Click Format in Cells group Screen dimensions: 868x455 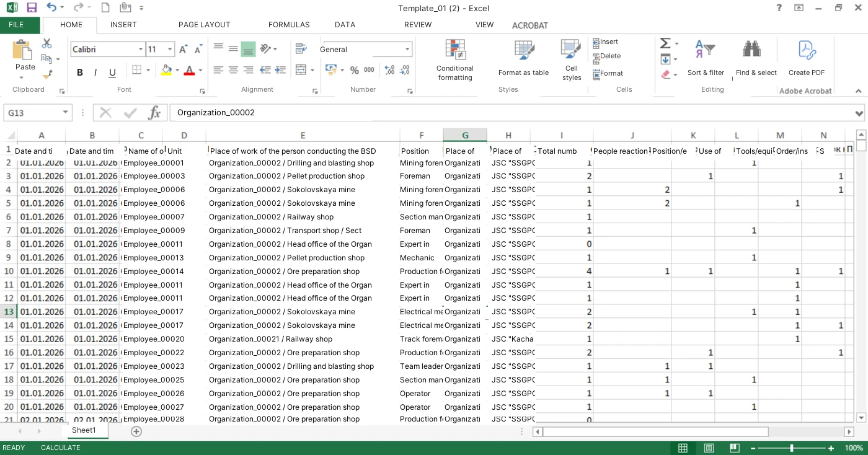pos(608,73)
